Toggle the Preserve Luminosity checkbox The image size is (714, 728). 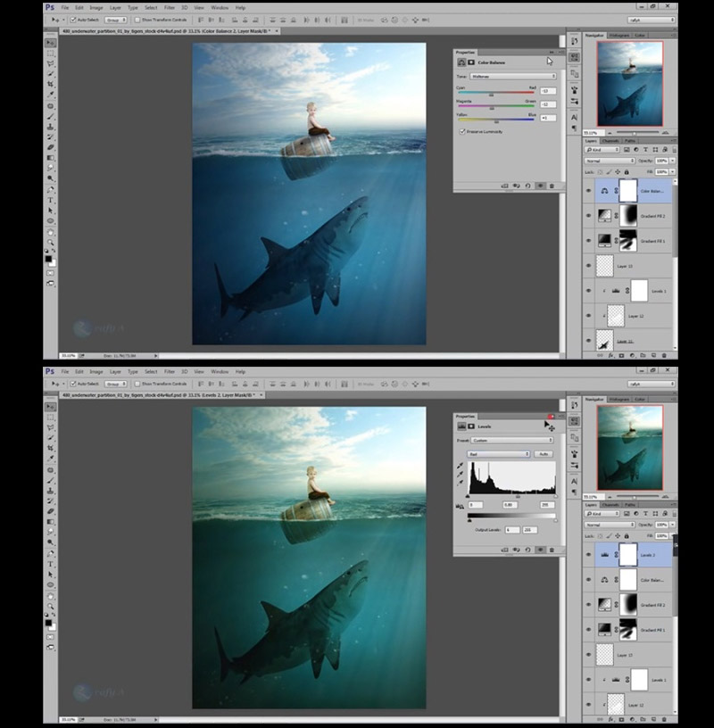(462, 131)
